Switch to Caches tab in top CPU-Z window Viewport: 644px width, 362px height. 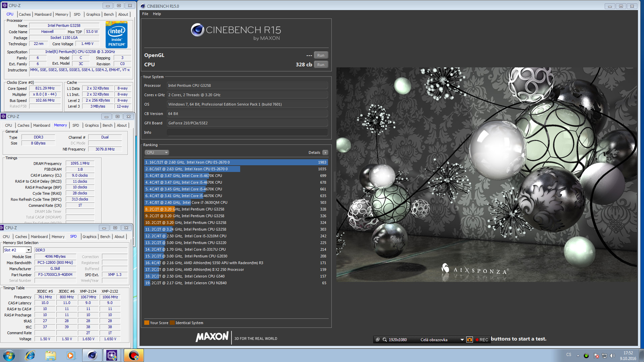(x=24, y=14)
